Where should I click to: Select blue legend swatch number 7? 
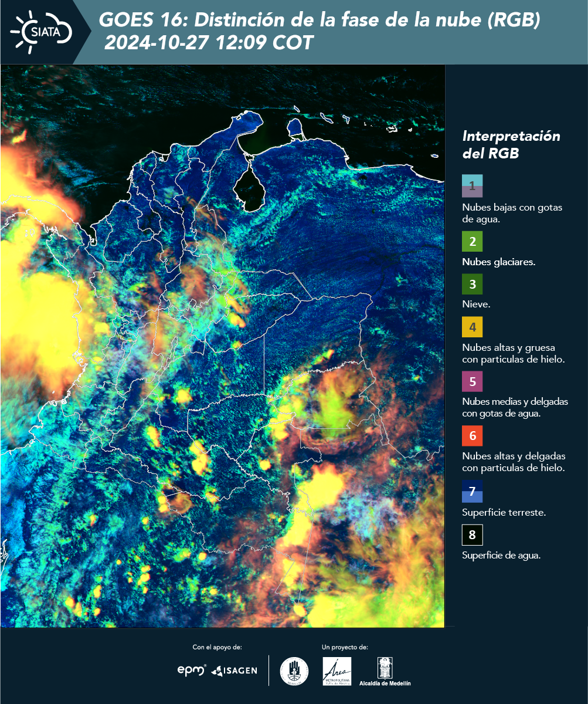tap(472, 491)
